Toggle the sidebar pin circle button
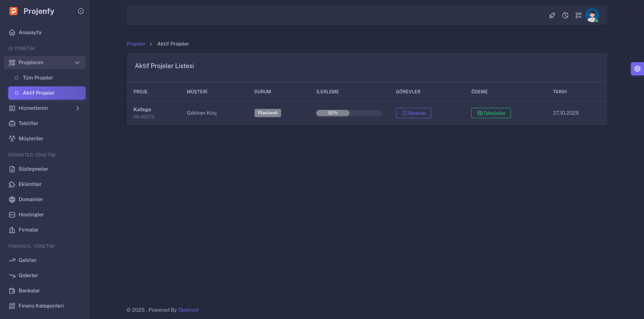This screenshot has height=319, width=644. tap(81, 11)
